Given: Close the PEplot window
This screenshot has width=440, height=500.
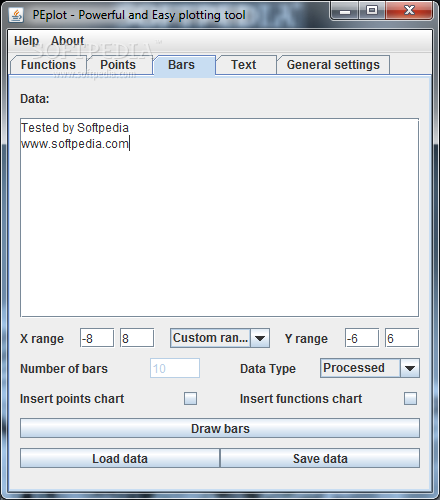Looking at the screenshot, I should [409, 11].
